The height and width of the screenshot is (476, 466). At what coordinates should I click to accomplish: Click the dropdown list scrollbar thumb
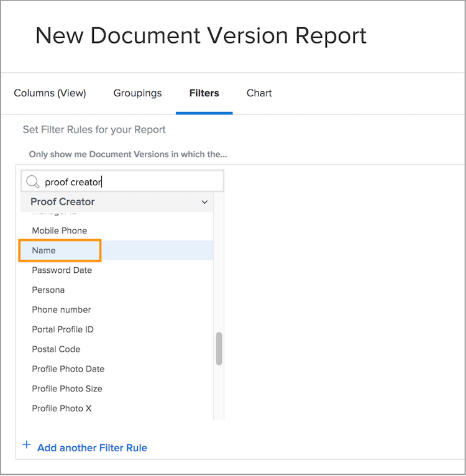(x=219, y=349)
